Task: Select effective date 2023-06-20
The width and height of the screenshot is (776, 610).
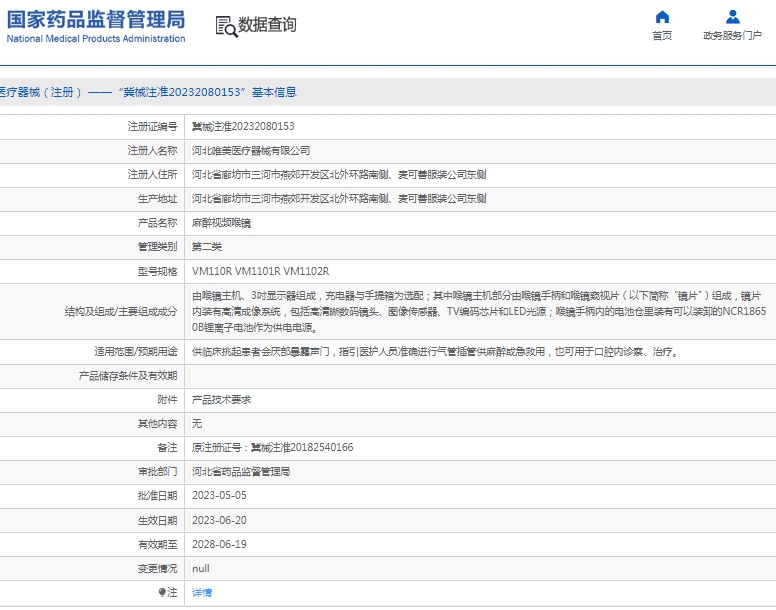Action: [219, 520]
